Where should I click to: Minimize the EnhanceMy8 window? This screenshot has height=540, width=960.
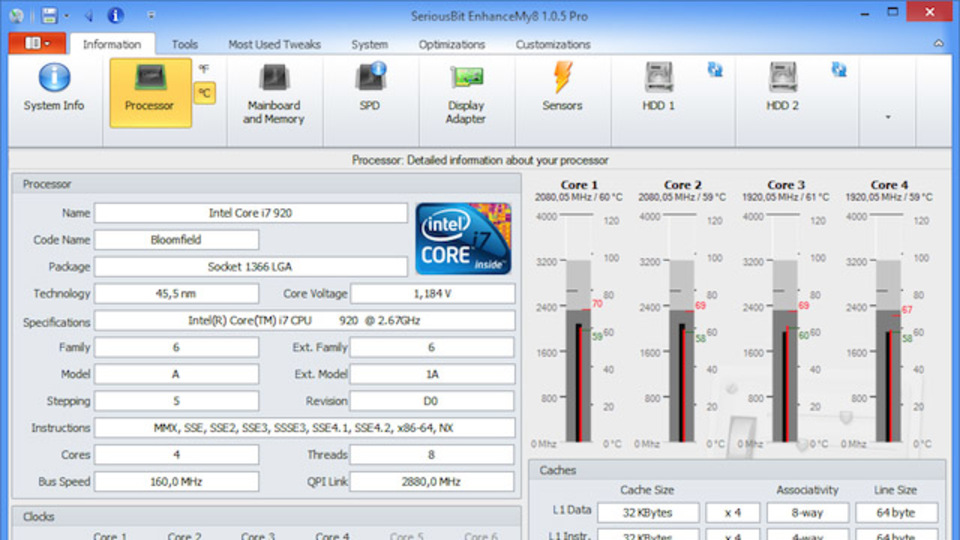click(864, 13)
